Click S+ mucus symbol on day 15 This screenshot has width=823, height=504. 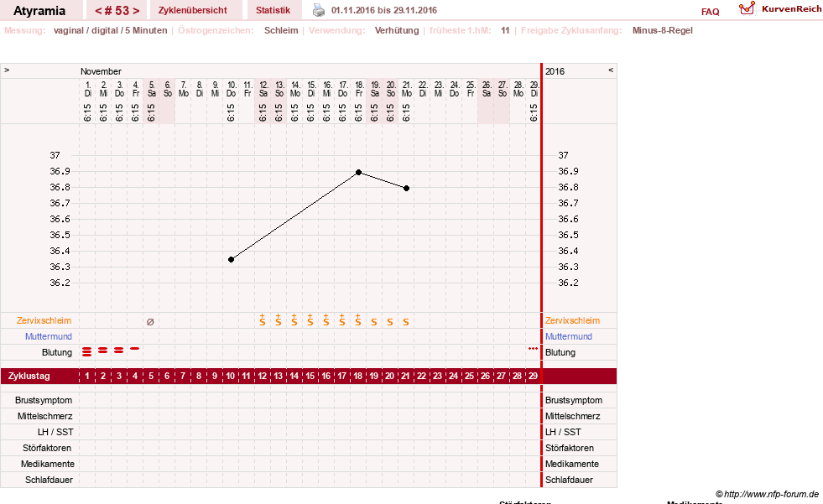[x=310, y=320]
